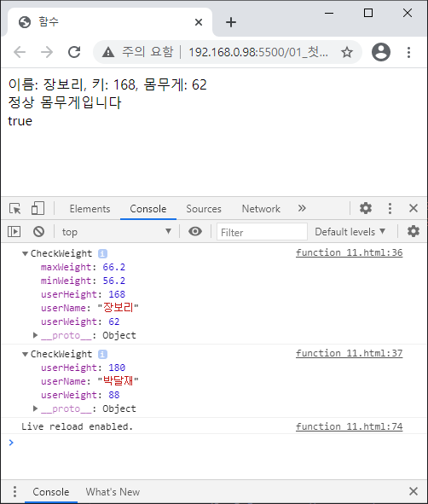Viewport: 428px width, 504px height.
Task: Click the userWeight: 62 property
Action: point(80,322)
